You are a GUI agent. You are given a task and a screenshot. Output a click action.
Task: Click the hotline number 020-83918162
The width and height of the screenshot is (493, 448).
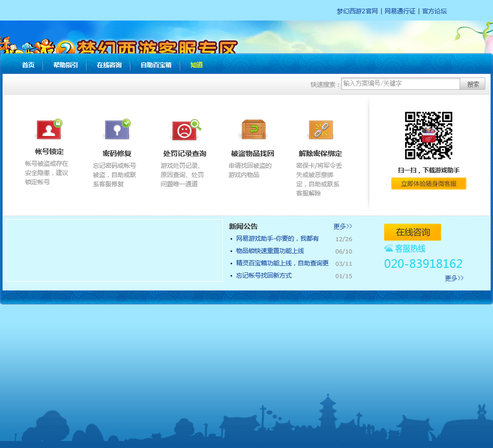(423, 264)
